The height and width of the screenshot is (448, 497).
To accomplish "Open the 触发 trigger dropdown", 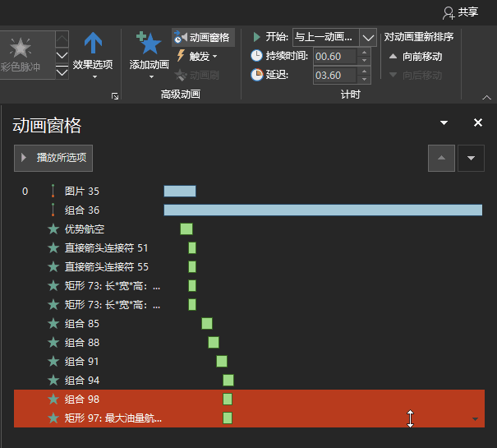I will click(197, 56).
